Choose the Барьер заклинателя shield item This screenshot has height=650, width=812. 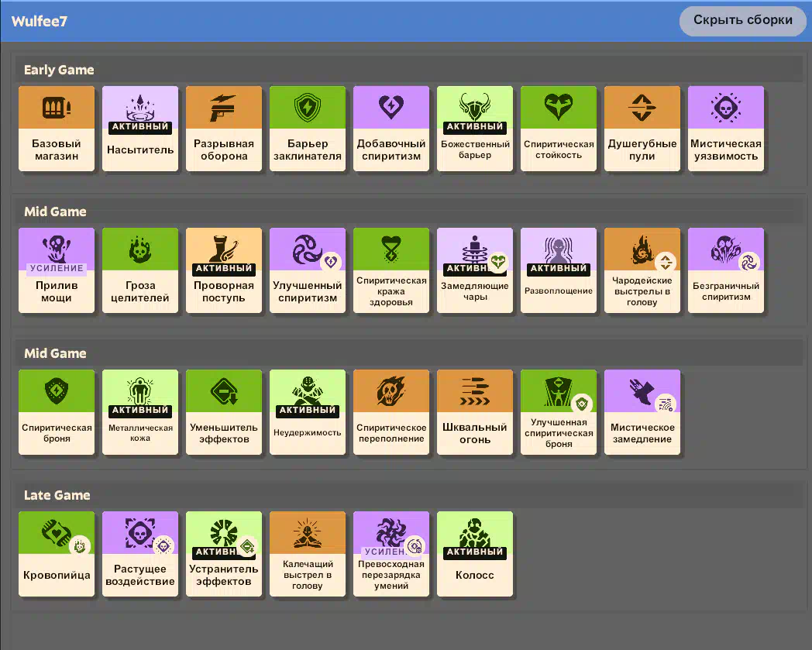click(x=308, y=128)
